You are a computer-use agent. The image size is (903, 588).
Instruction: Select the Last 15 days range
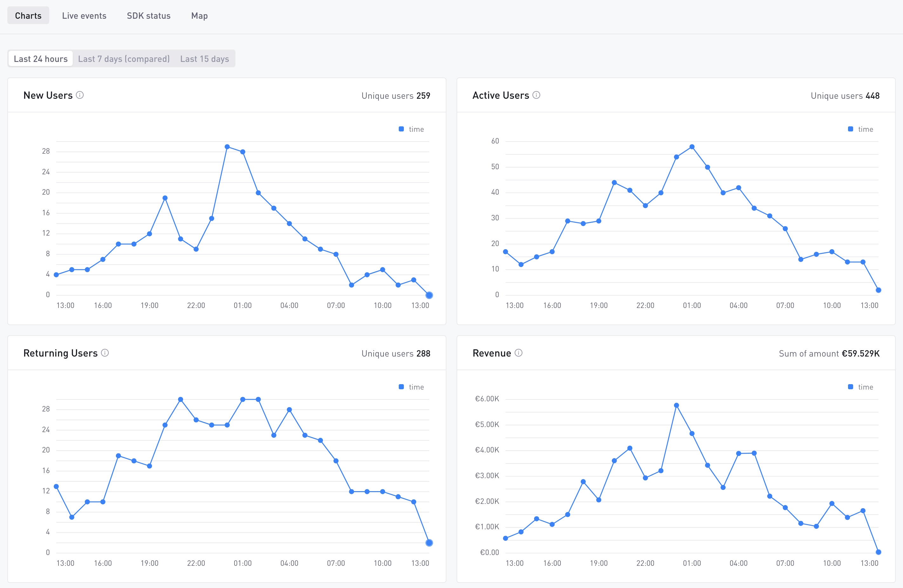(205, 59)
